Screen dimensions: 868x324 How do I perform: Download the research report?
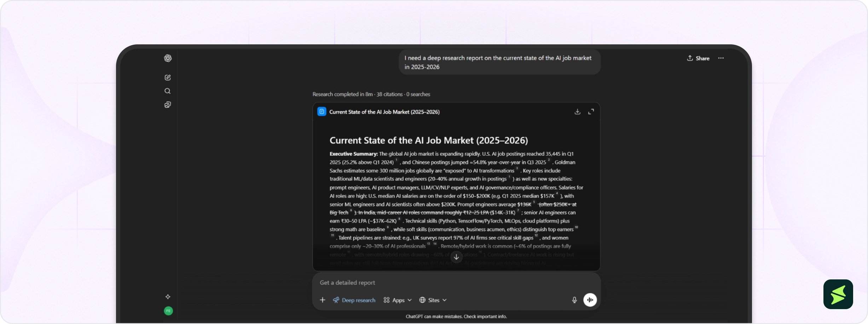[578, 112]
